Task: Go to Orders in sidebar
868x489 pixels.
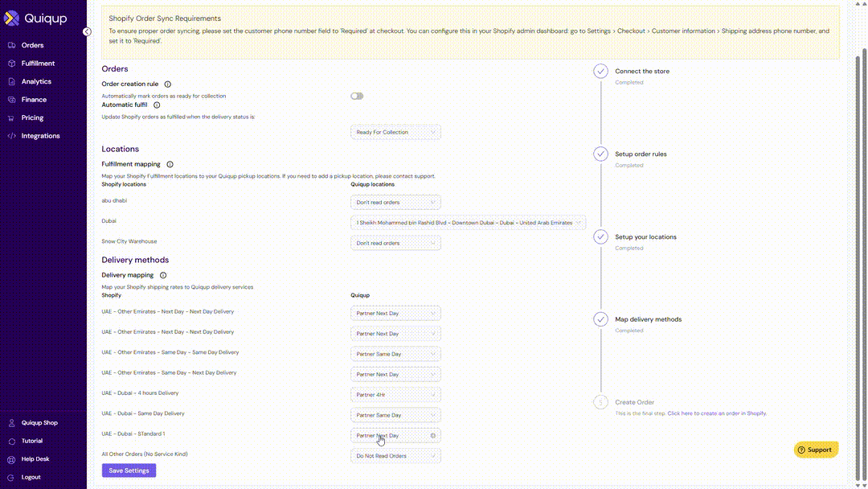Action: pyautogui.click(x=33, y=45)
